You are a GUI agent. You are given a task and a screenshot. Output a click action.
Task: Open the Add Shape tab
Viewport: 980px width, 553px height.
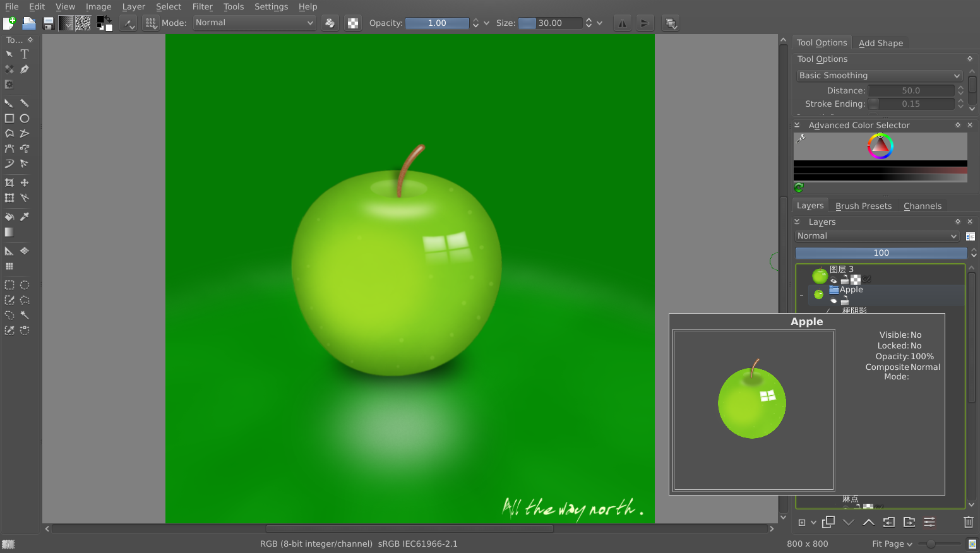click(x=880, y=43)
